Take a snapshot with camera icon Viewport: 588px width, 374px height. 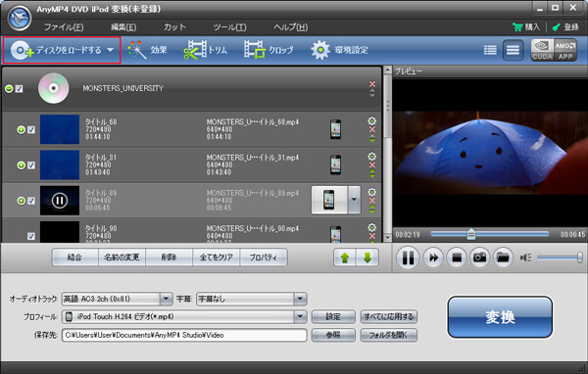479,257
